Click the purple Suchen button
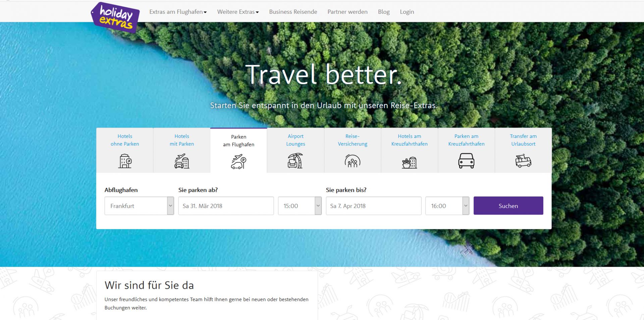The height and width of the screenshot is (320, 644). (508, 206)
